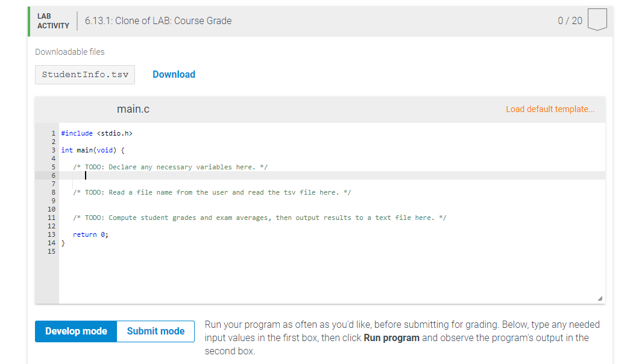
Task: Click the LAB ACTIVITY label
Action: point(53,20)
